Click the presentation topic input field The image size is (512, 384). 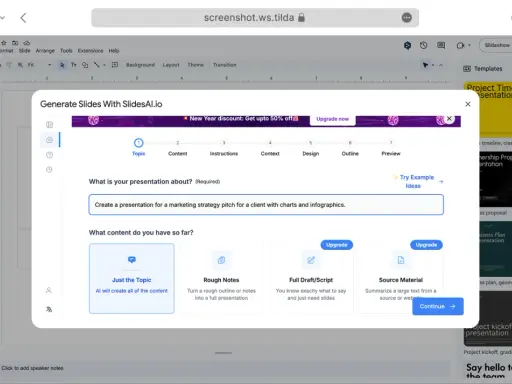[266, 205]
